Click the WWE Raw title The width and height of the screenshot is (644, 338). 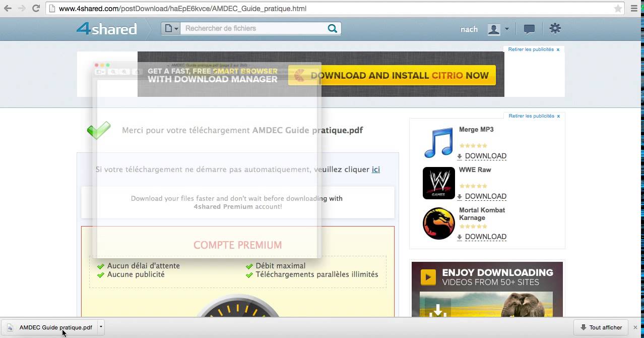point(475,170)
